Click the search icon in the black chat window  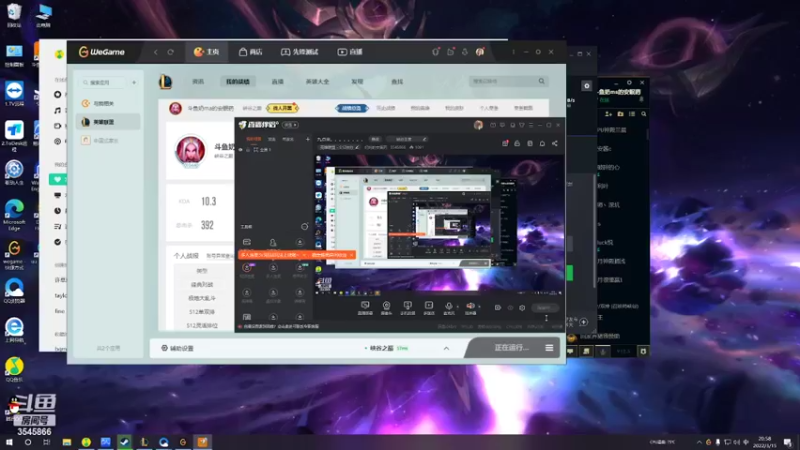(x=643, y=114)
